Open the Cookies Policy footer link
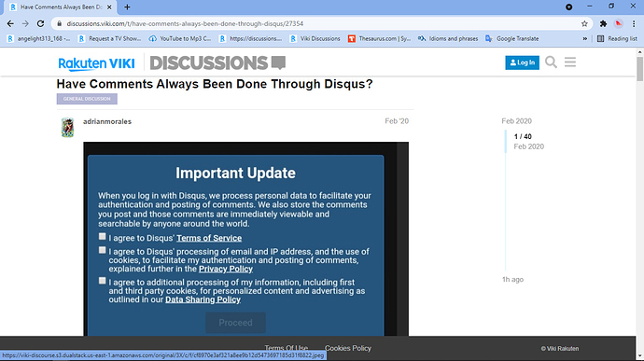The width and height of the screenshot is (644, 361). [x=348, y=348]
